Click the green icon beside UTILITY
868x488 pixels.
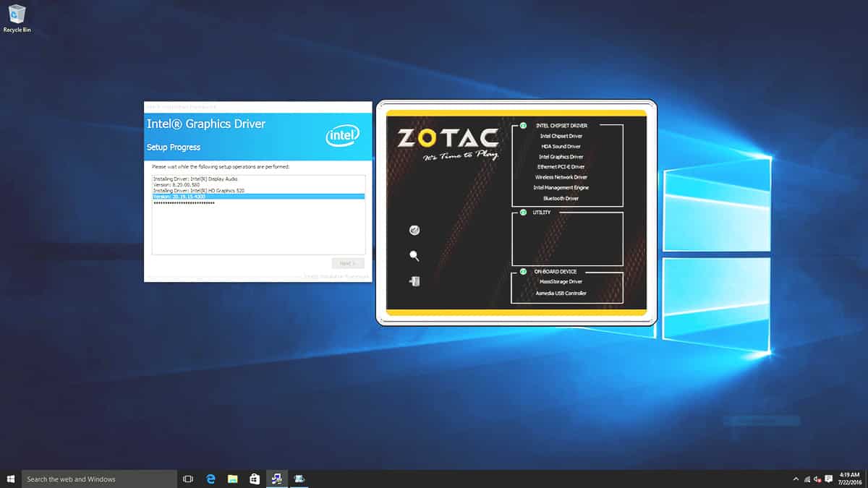[x=523, y=213]
